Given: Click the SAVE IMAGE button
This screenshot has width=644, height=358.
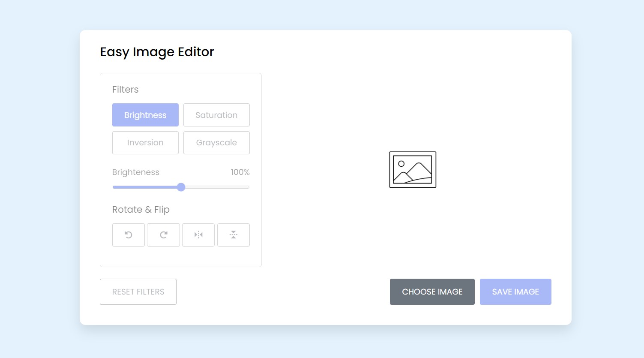Looking at the screenshot, I should tap(515, 292).
